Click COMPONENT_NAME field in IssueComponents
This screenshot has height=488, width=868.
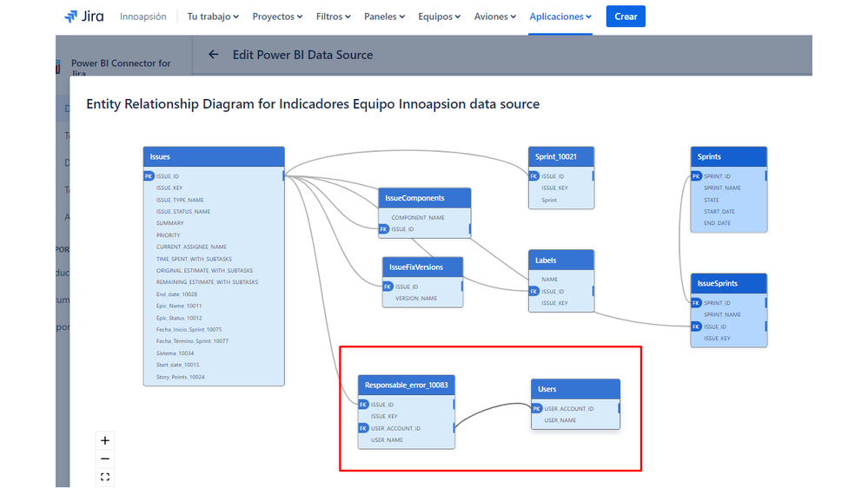pos(418,217)
